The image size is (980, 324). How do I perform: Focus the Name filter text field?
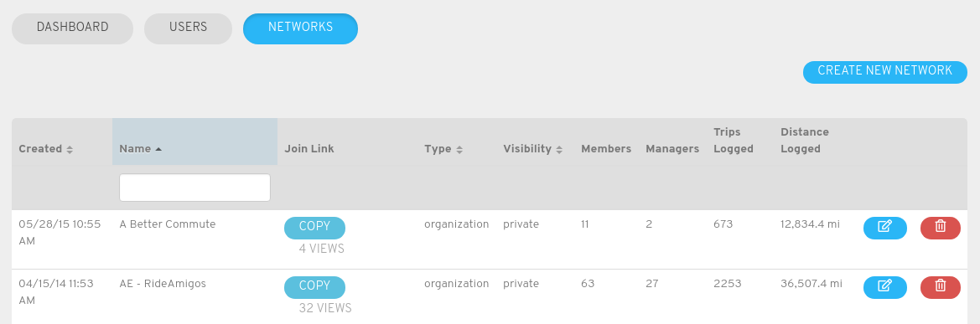195,188
